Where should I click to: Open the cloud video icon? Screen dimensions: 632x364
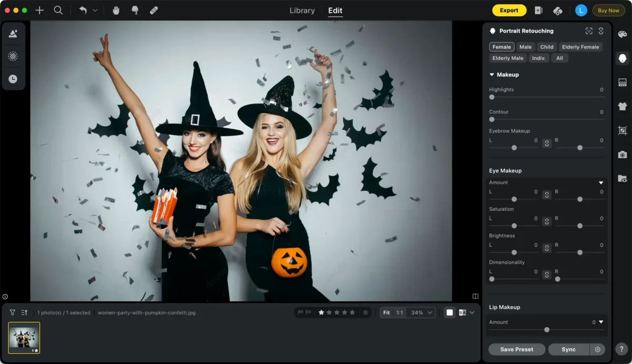tap(558, 11)
